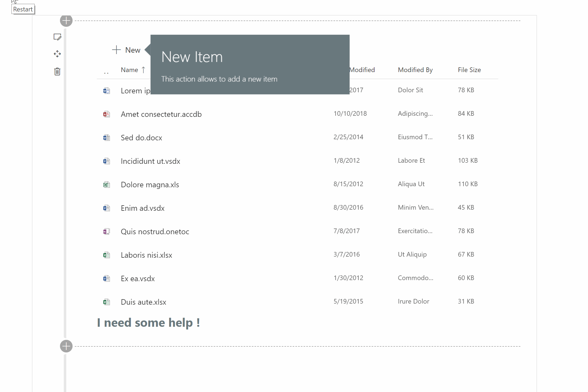Open the Enim ad.vsdx file
Image resolution: width=588 pixels, height=392 pixels.
143,208
